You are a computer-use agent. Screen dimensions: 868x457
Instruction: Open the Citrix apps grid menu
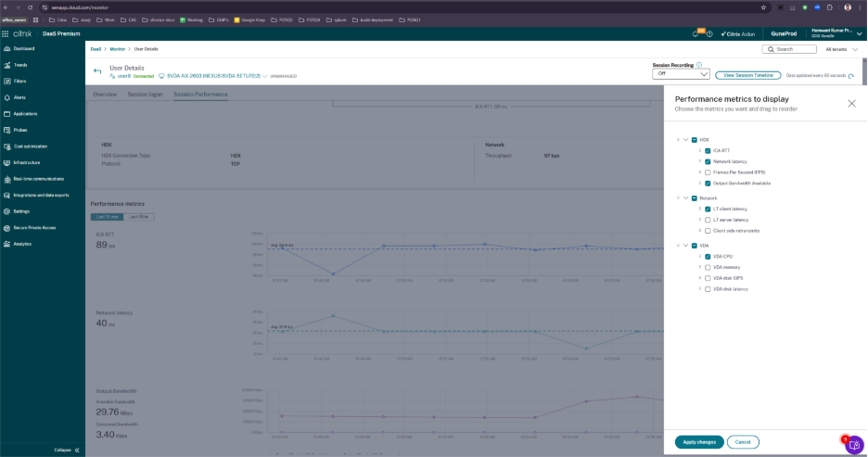(6, 33)
